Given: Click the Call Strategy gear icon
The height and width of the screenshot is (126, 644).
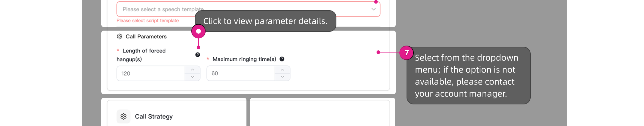Looking at the screenshot, I should [x=124, y=116].
